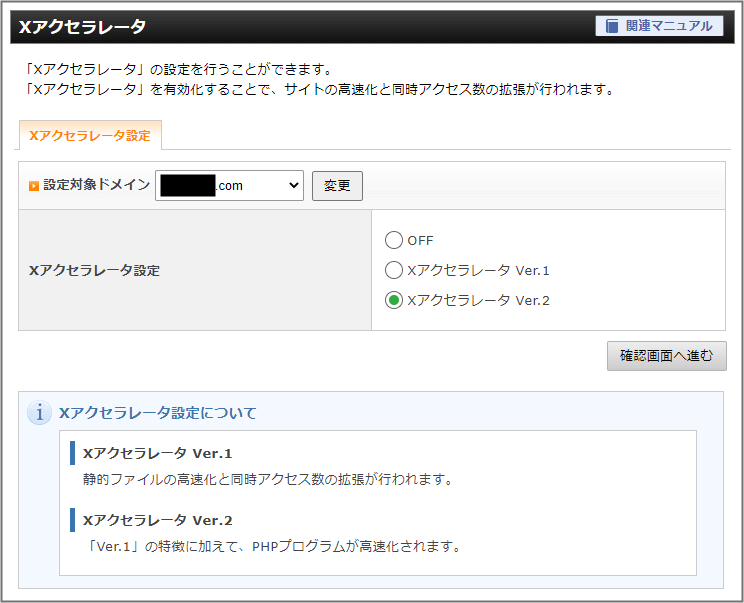Click the blue bar marker beside Ver.2 heading
The image size is (744, 603).
[73, 520]
